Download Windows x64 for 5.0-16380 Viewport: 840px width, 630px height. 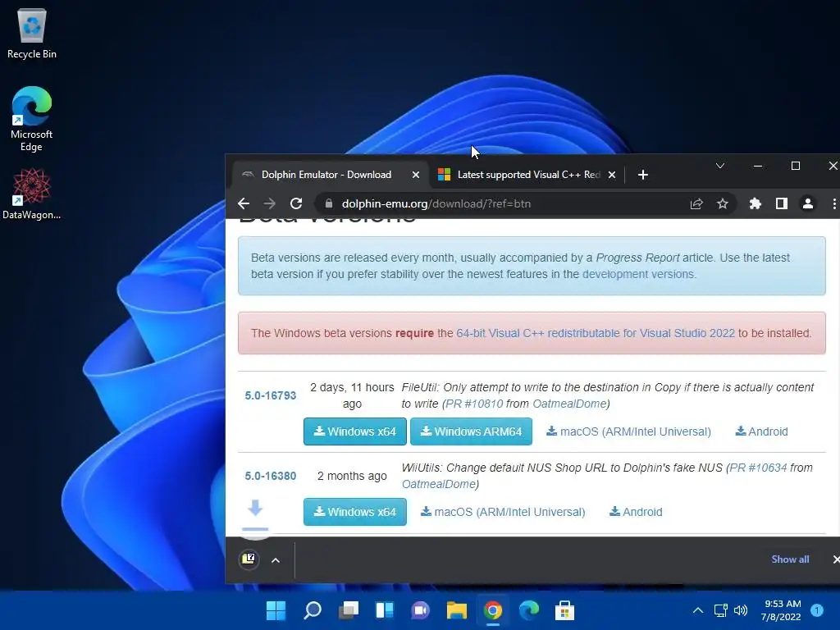354,512
